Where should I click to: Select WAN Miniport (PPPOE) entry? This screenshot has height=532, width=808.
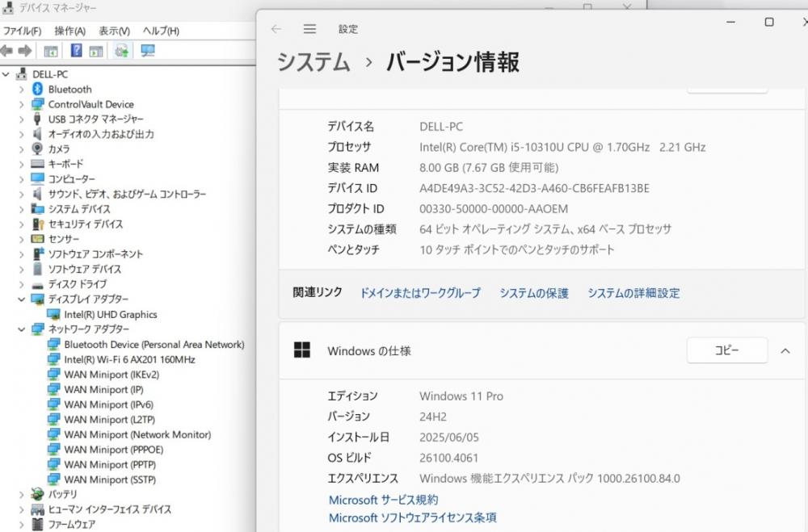coord(113,450)
